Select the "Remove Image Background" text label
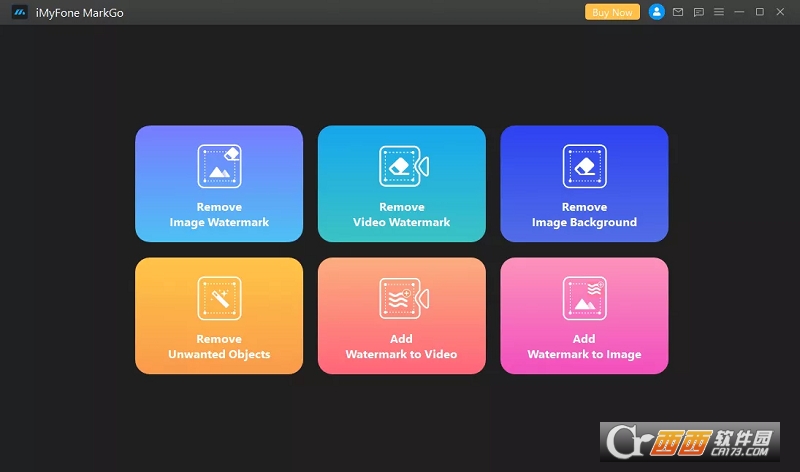The image size is (800, 472). 584,215
